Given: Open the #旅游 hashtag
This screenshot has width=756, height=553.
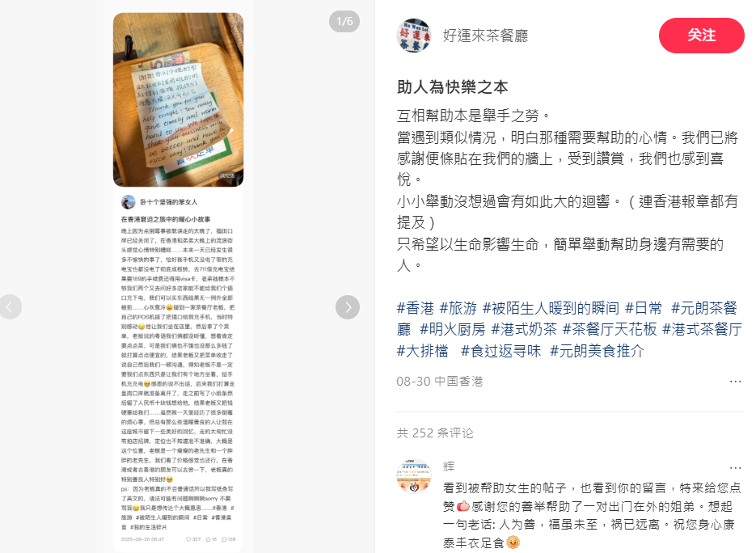Looking at the screenshot, I should click(x=458, y=308).
